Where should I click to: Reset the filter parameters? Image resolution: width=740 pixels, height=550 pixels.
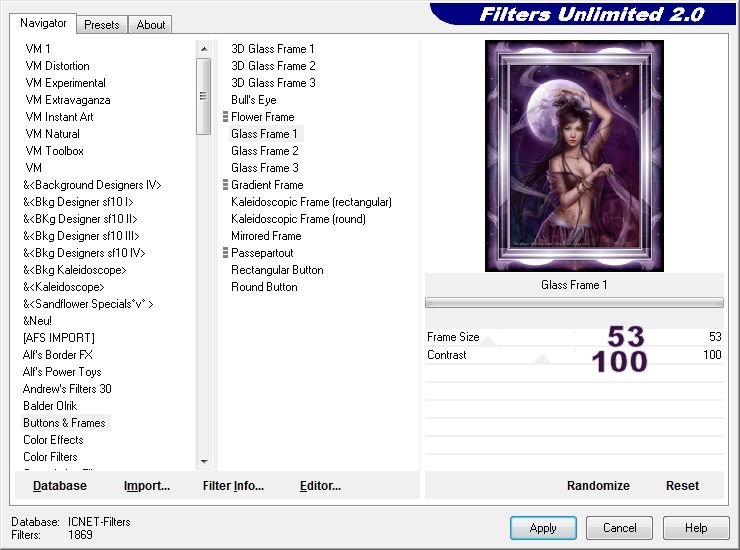pos(682,486)
